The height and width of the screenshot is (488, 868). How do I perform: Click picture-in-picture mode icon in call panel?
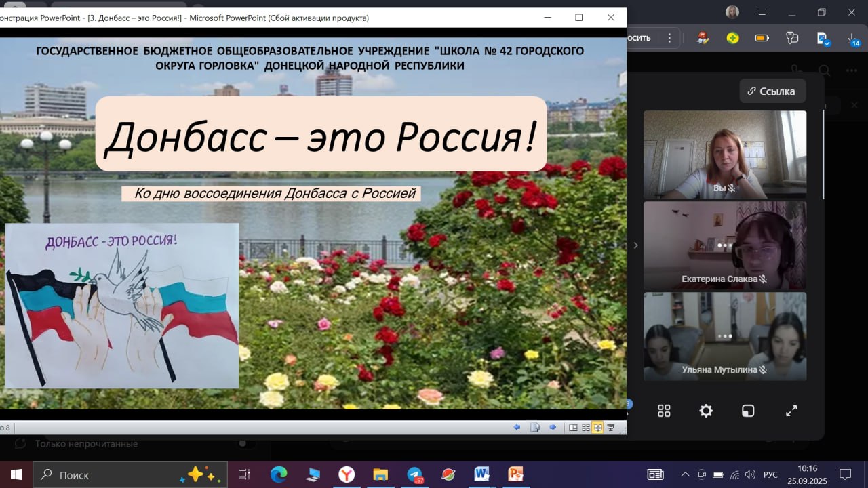click(x=748, y=411)
